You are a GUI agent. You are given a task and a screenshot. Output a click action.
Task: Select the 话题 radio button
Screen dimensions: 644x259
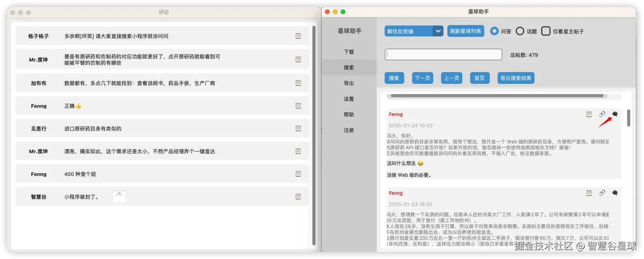pyautogui.click(x=520, y=31)
